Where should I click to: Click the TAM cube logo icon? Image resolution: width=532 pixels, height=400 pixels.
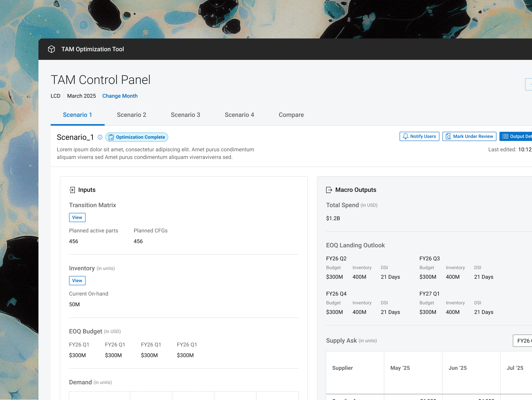point(51,49)
